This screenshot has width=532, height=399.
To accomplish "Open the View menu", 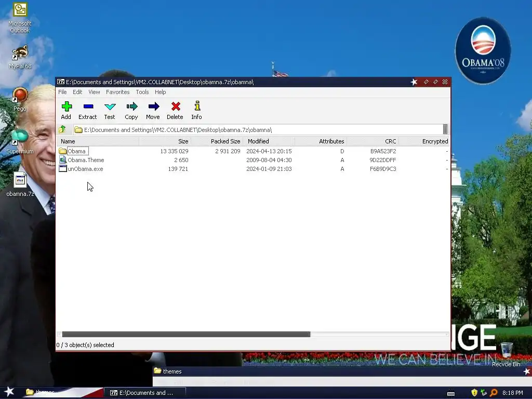I will (94, 92).
